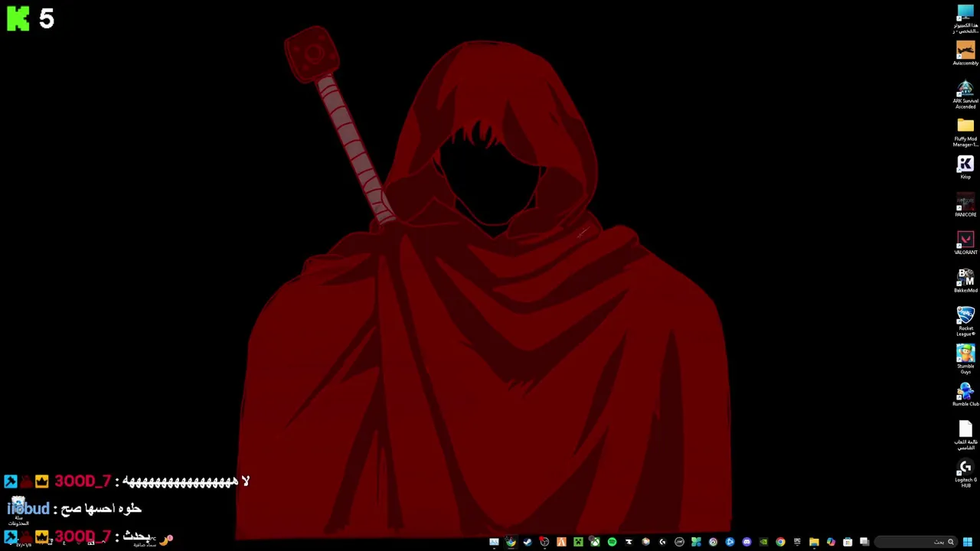Viewport: 980px width, 551px height.
Task: Open Google Chrome from taskbar
Action: pyautogui.click(x=780, y=542)
